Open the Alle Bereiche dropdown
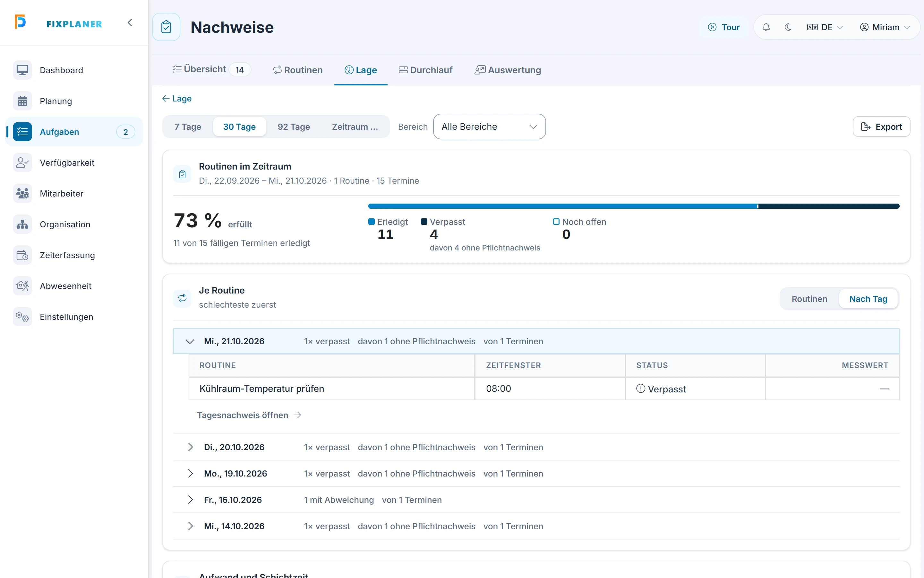Viewport: 924px width, 578px height. click(x=489, y=127)
